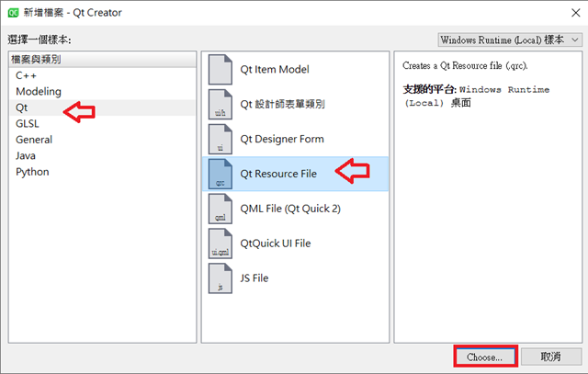Screen dimensions: 588x374
Task: Click the Qt Designer Form ui icon
Action: (220, 139)
